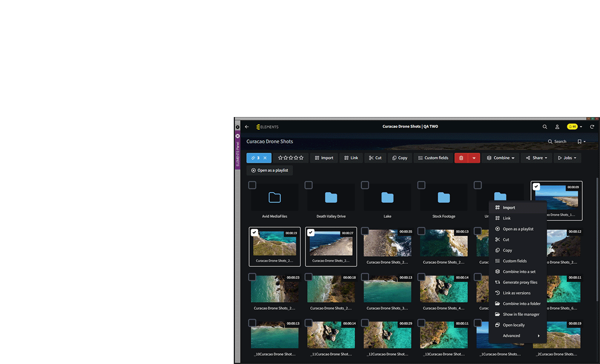Set the five-star rating control
Viewport: 600px width, 364px height.
291,158
